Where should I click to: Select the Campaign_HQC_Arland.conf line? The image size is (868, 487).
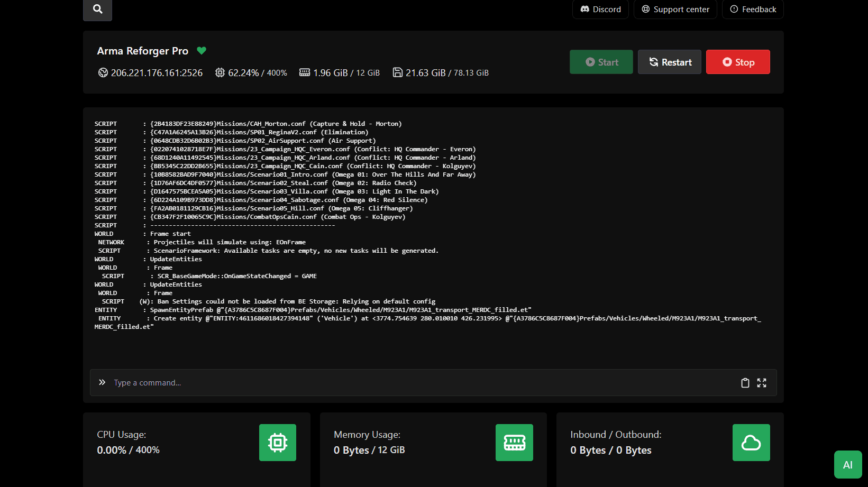tap(285, 158)
